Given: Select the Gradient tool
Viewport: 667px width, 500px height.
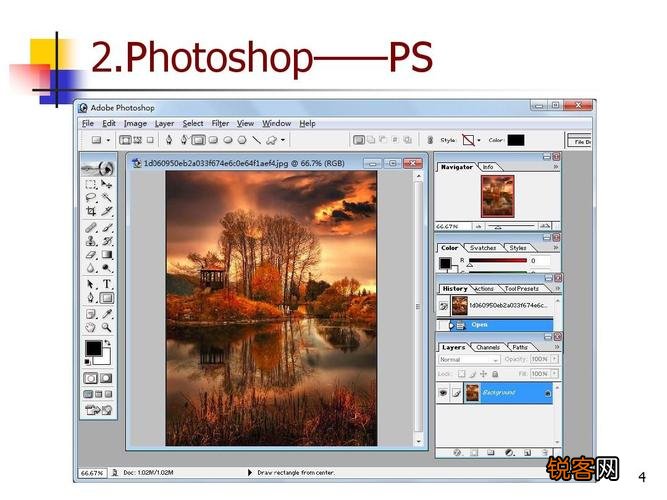Looking at the screenshot, I should click(x=107, y=255).
